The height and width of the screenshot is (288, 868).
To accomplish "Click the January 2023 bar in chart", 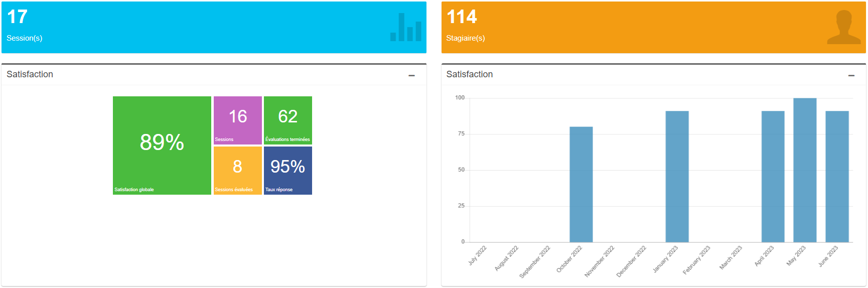I will tap(677, 177).
